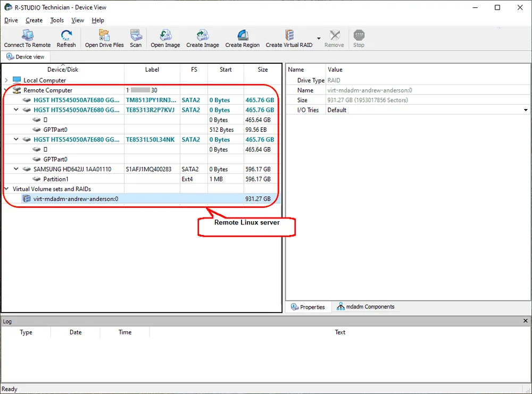The image size is (532, 394).
Task: Close the Log panel
Action: click(526, 321)
